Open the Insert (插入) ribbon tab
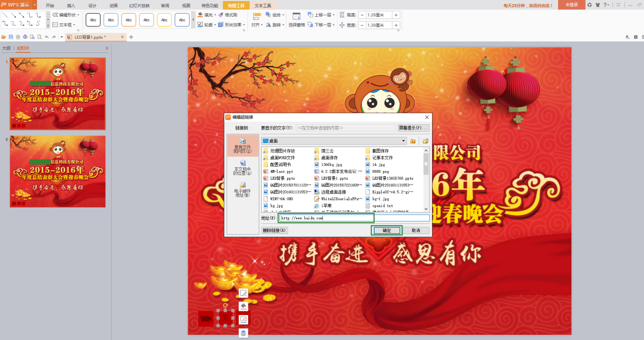Screen dimensions: 644x340 point(71,5)
